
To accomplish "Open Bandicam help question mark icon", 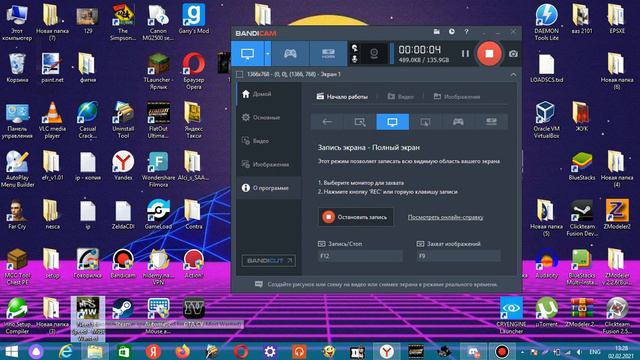I will (x=466, y=31).
